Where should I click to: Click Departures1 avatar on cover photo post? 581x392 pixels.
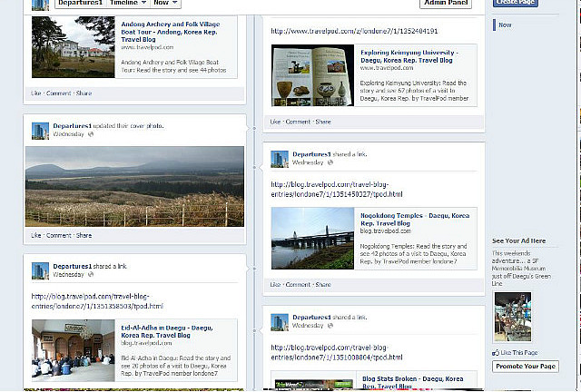pos(40,131)
